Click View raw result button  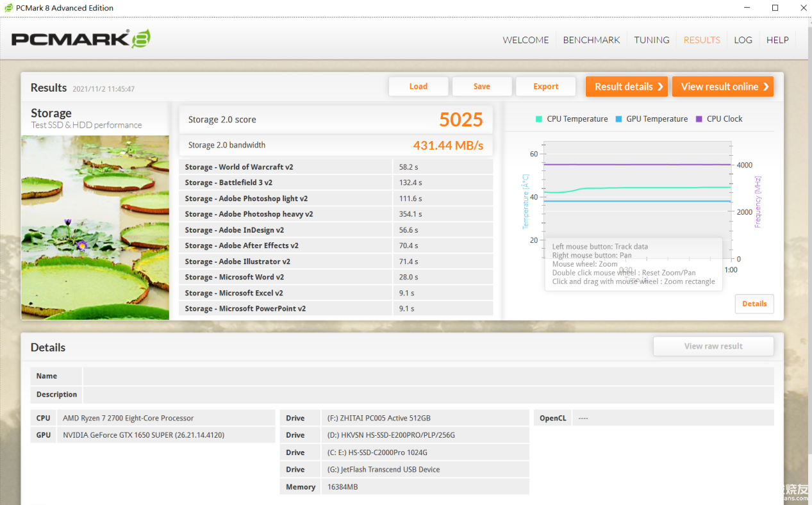713,346
